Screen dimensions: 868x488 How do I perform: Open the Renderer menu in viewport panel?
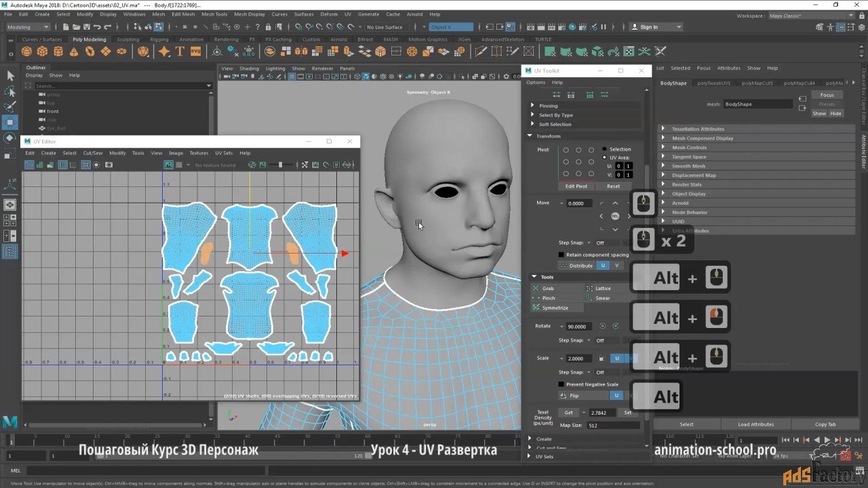[322, 68]
